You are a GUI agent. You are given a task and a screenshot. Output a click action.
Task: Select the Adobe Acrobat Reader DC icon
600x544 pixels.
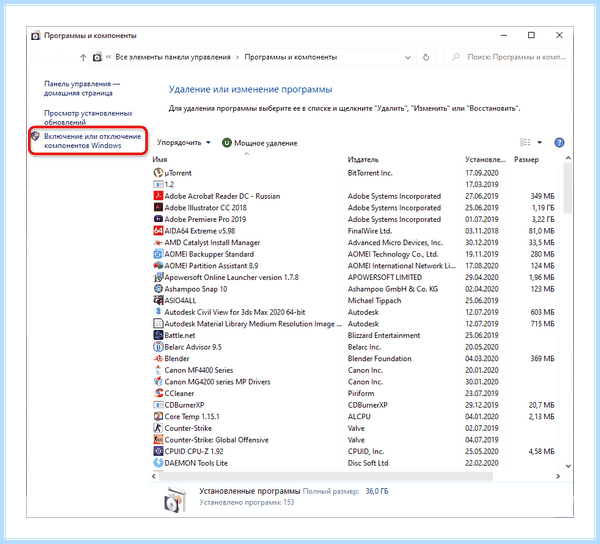(158, 196)
